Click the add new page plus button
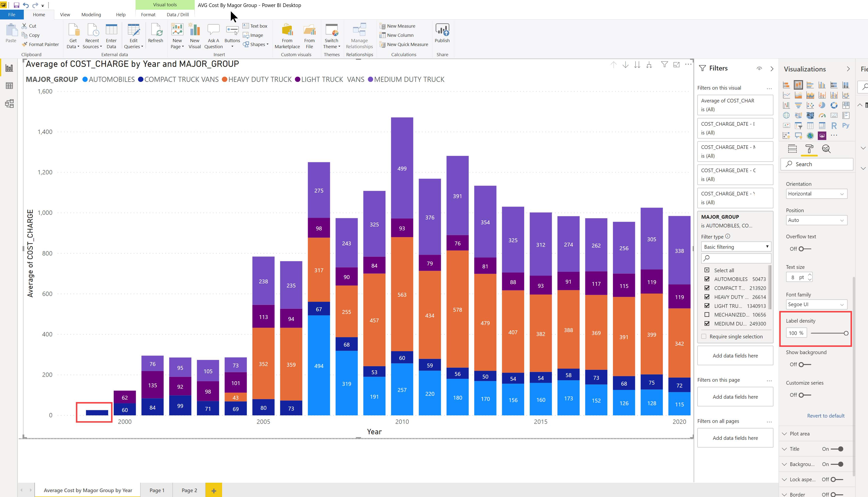 (x=214, y=490)
